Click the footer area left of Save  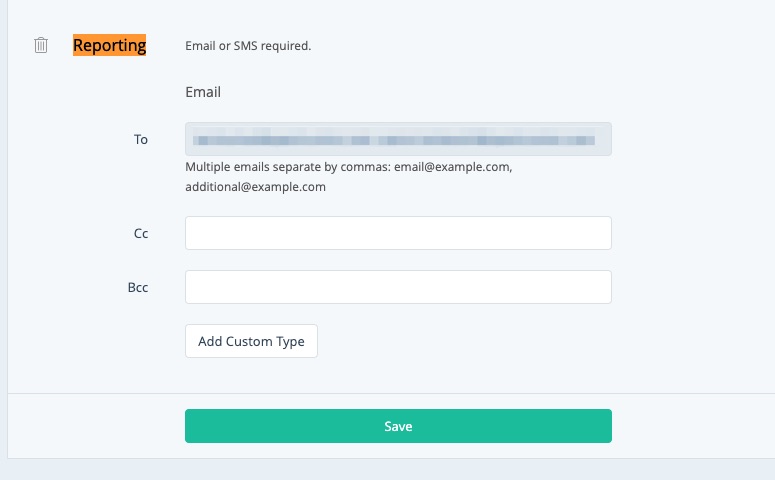(x=95, y=426)
